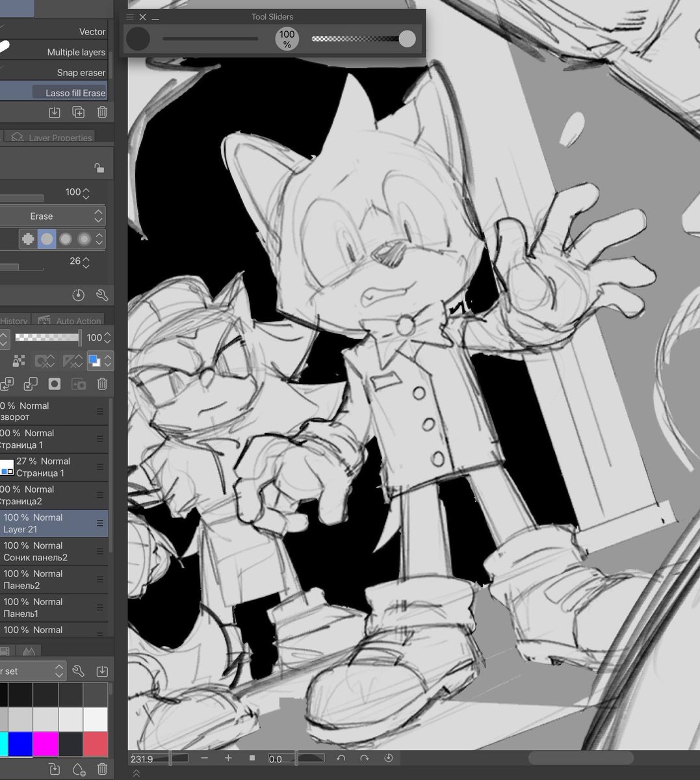Click the grip handle on Панель2
700x780 pixels.
tap(100, 580)
